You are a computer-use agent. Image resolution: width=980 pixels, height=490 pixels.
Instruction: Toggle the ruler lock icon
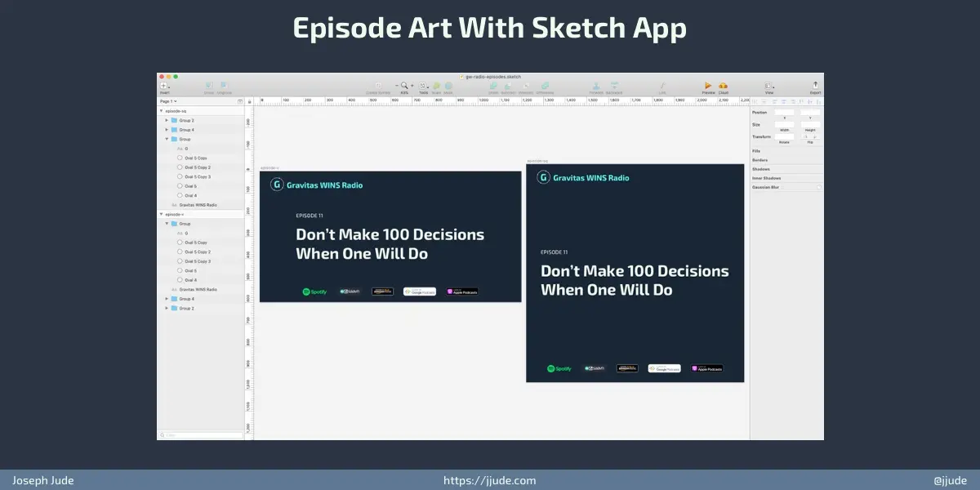249,101
